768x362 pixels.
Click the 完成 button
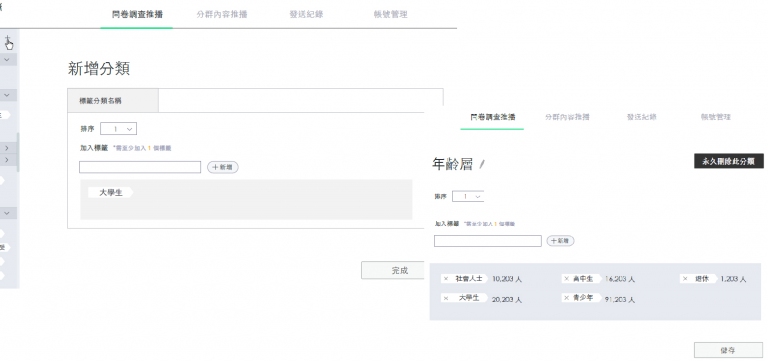(x=393, y=270)
